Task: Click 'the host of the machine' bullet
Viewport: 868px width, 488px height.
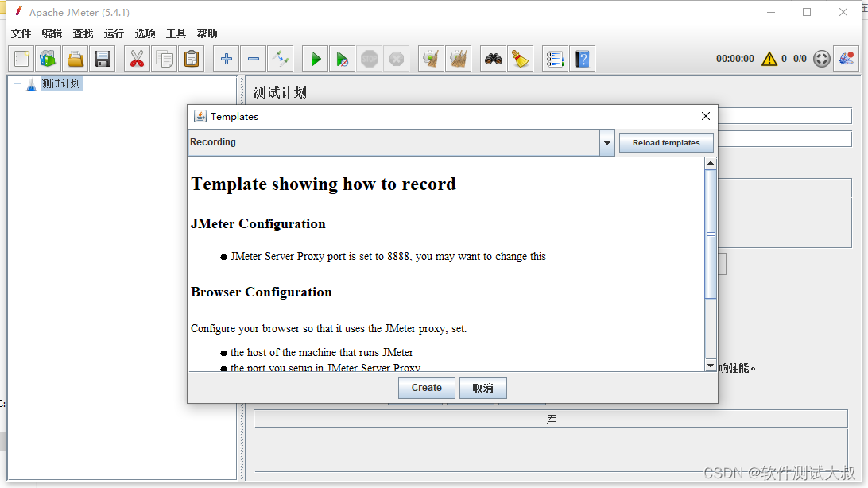Action: (x=322, y=352)
